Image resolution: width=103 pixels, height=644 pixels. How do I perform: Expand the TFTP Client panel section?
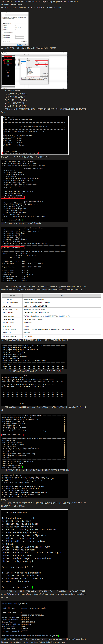pos(8,87)
